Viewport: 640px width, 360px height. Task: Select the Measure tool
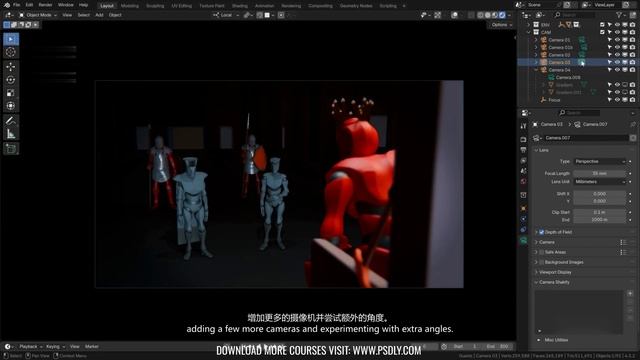[x=11, y=134]
